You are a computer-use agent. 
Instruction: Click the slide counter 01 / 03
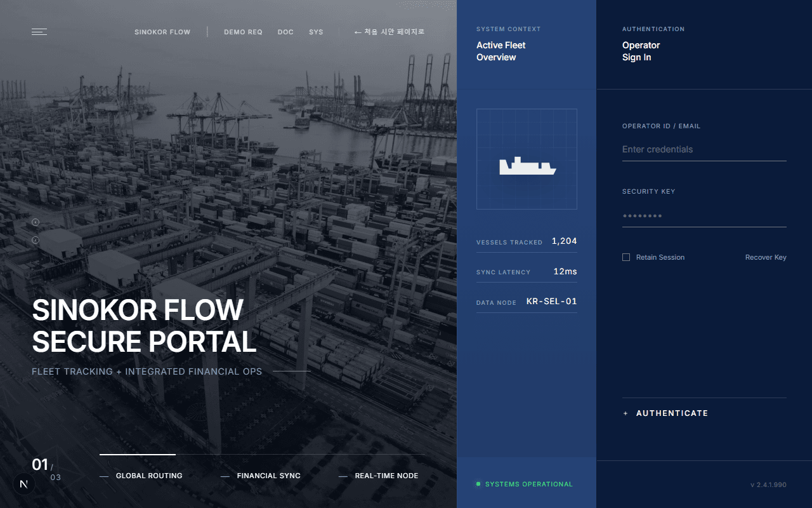point(46,468)
